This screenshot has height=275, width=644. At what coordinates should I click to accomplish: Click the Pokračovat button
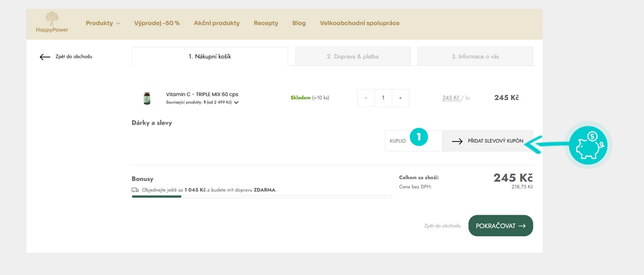coord(501,226)
